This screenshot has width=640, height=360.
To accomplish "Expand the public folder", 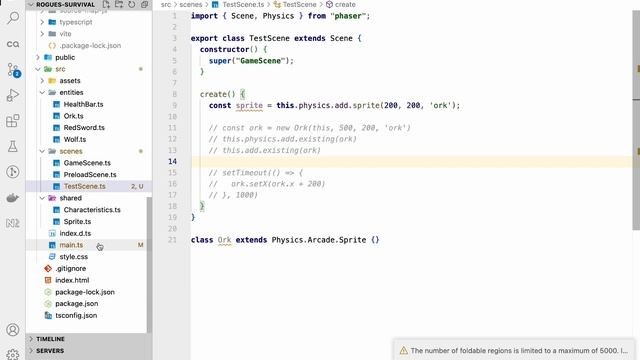I will click(x=38, y=57).
